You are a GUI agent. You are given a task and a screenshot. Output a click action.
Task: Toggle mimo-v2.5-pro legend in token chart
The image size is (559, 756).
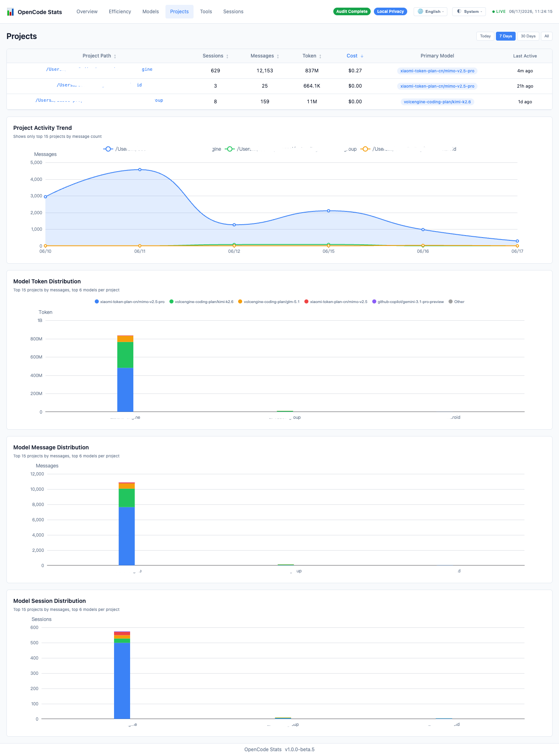point(130,302)
